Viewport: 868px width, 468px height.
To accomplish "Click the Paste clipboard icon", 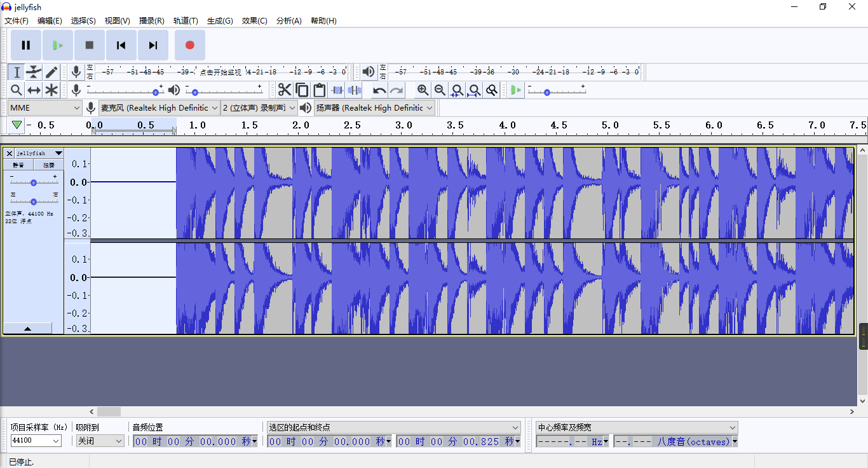I will click(319, 90).
